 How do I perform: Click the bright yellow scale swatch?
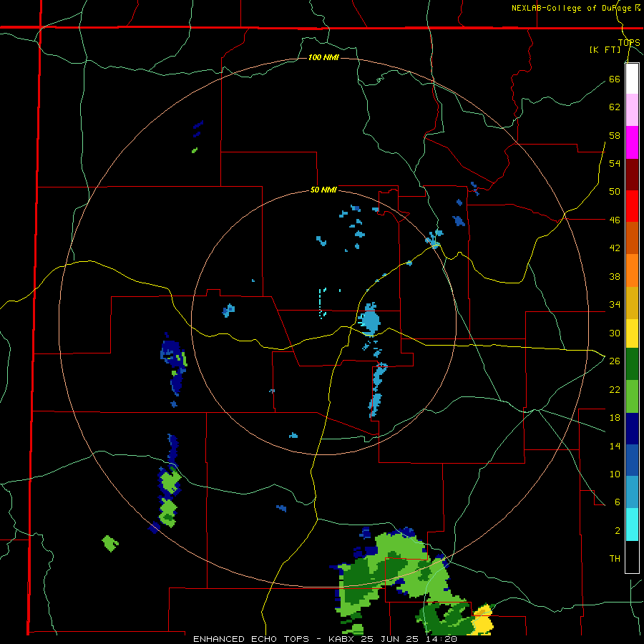click(x=632, y=333)
